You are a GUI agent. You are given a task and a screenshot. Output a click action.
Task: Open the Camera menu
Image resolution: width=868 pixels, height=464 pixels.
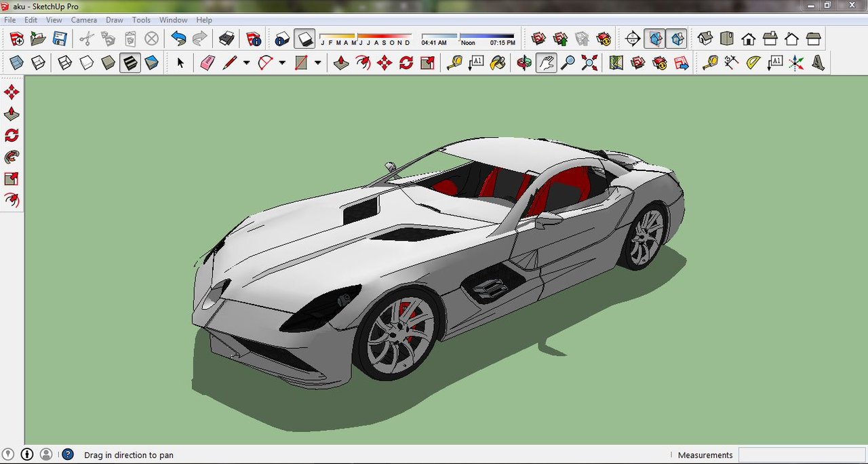coord(84,20)
